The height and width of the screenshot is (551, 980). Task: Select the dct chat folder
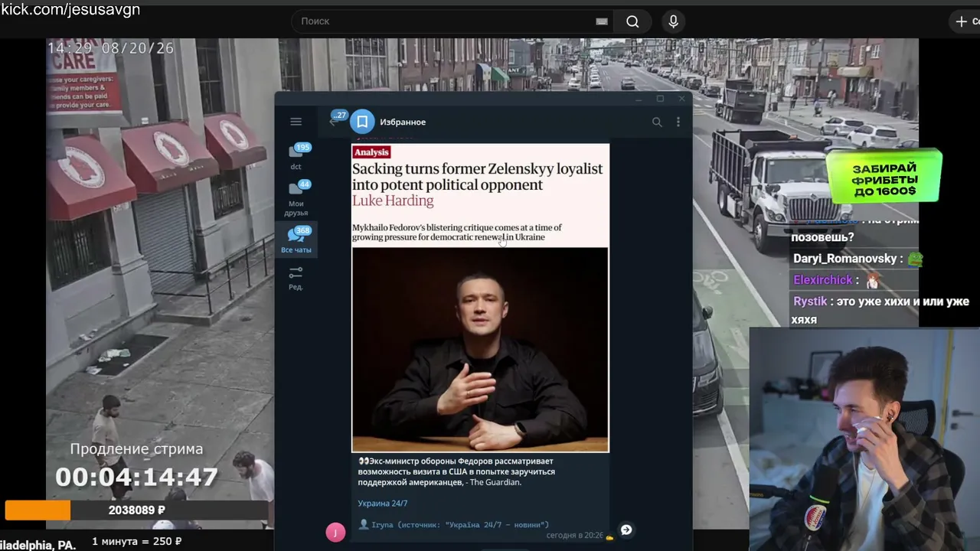coord(296,157)
